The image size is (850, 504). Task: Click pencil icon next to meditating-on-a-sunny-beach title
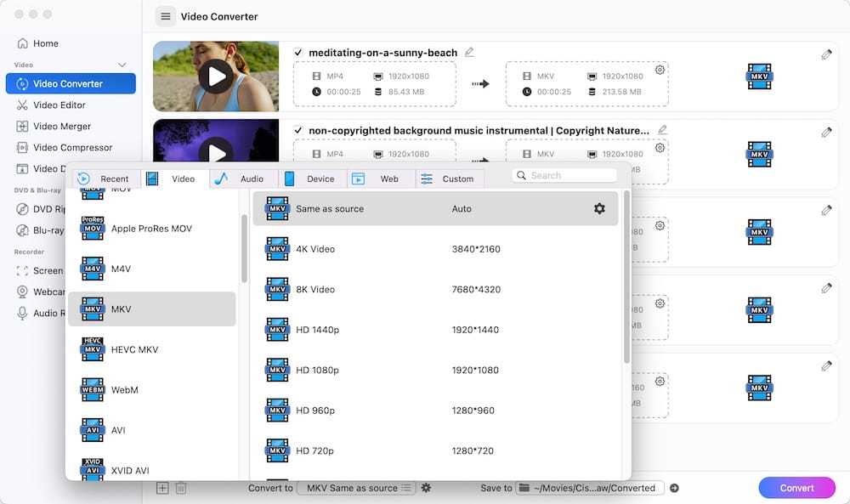pyautogui.click(x=469, y=52)
